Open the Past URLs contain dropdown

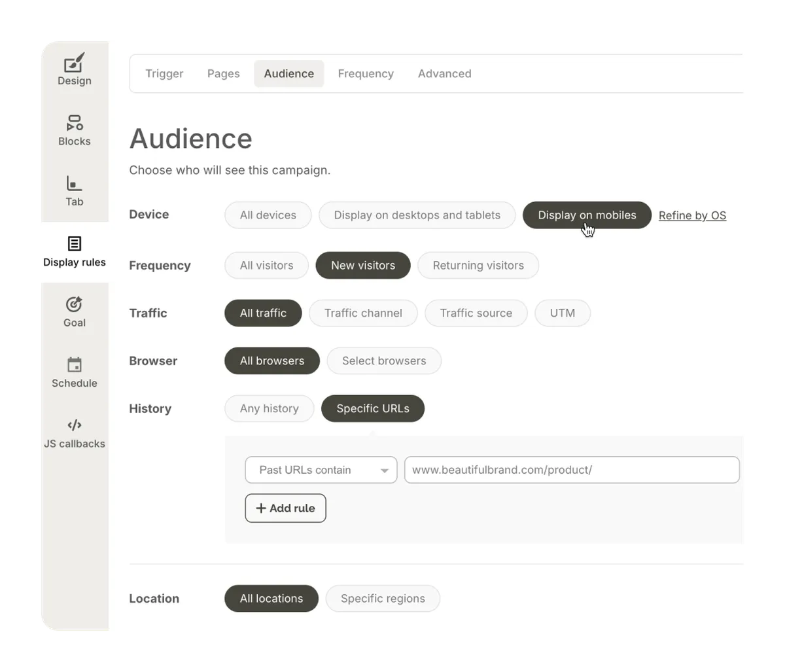pos(321,470)
